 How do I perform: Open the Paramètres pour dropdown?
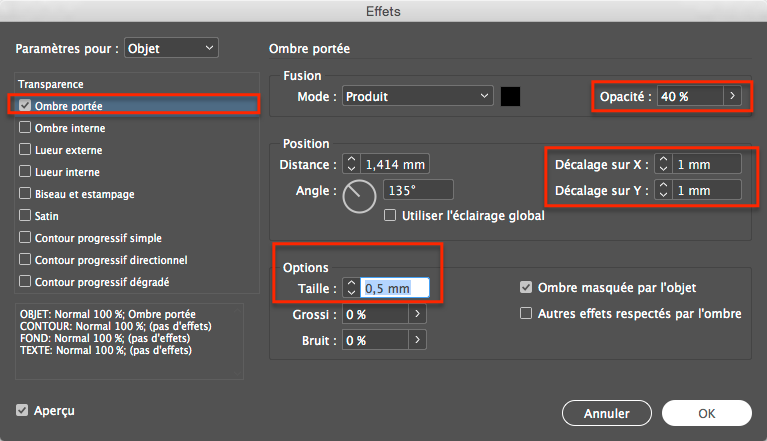171,47
